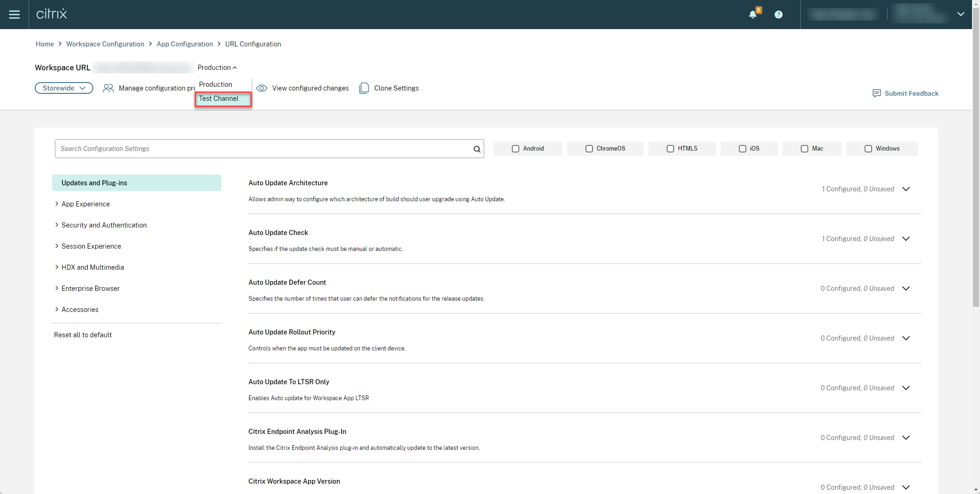This screenshot has width=980, height=494.
Task: Go to Workspace Configuration breadcrumb link
Action: coord(105,44)
